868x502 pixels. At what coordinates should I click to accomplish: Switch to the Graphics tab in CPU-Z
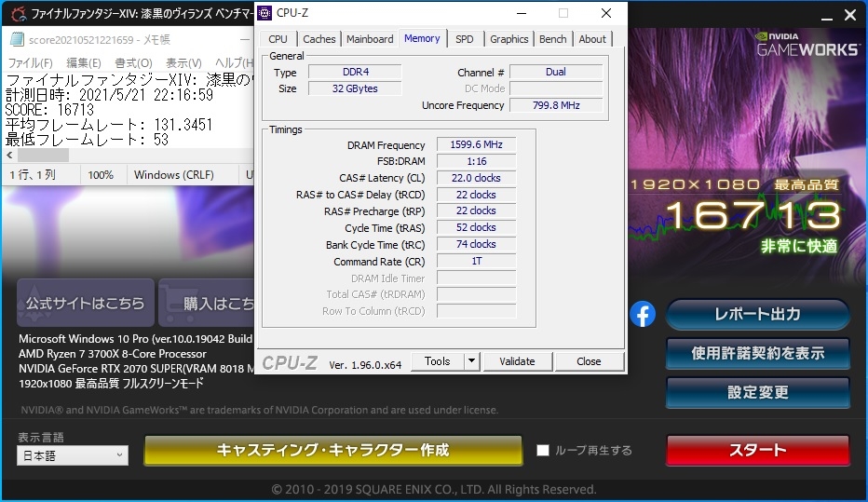tap(509, 39)
